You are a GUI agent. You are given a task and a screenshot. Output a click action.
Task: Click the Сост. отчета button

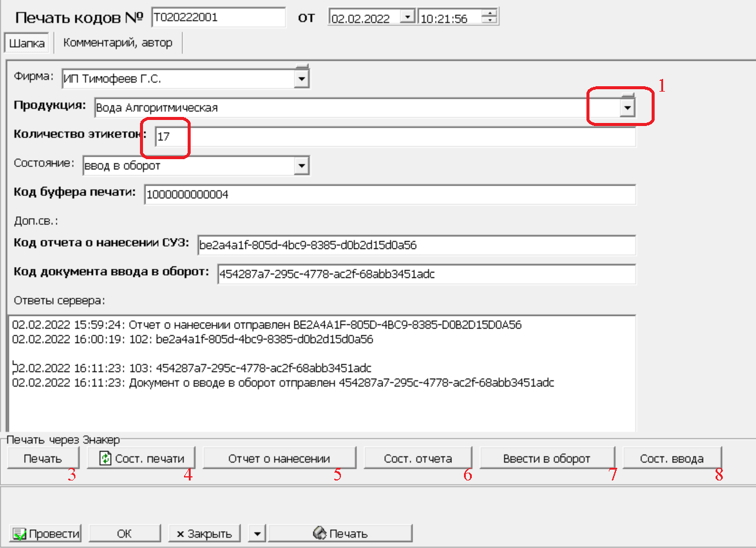pyautogui.click(x=418, y=459)
